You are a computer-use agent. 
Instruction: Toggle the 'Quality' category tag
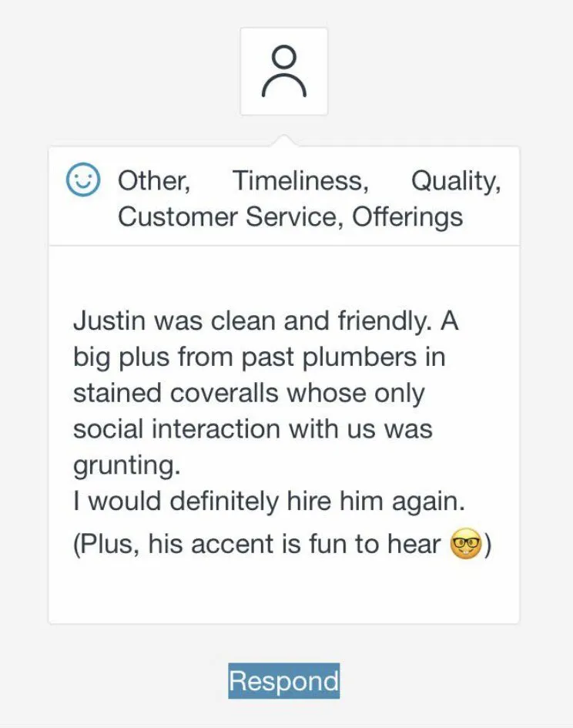pyautogui.click(x=457, y=180)
